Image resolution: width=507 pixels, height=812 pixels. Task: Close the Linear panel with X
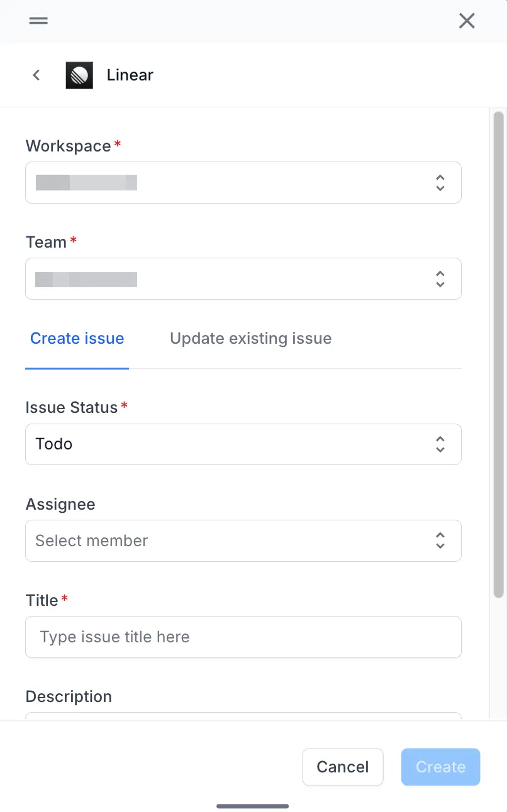coord(467,21)
